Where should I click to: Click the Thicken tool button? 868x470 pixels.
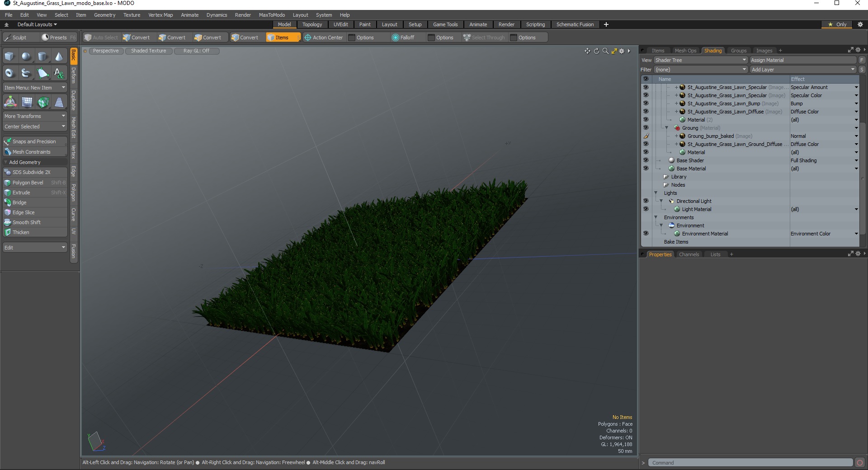(x=35, y=232)
